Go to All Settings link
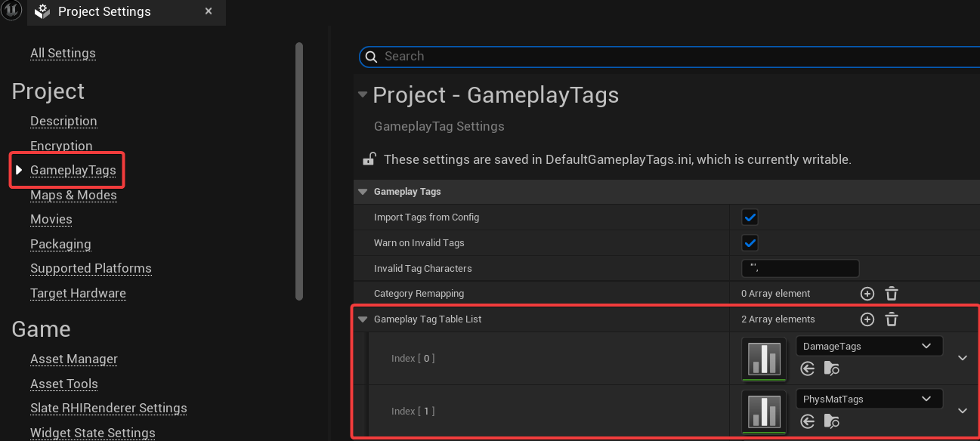The width and height of the screenshot is (980, 441). [63, 53]
